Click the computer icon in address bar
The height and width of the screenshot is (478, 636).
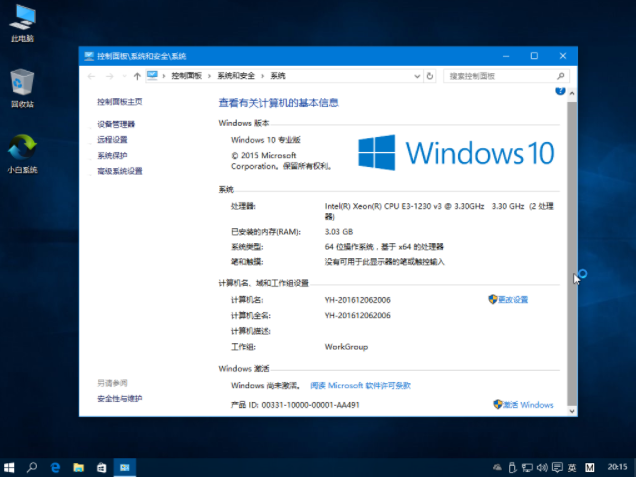click(x=153, y=75)
